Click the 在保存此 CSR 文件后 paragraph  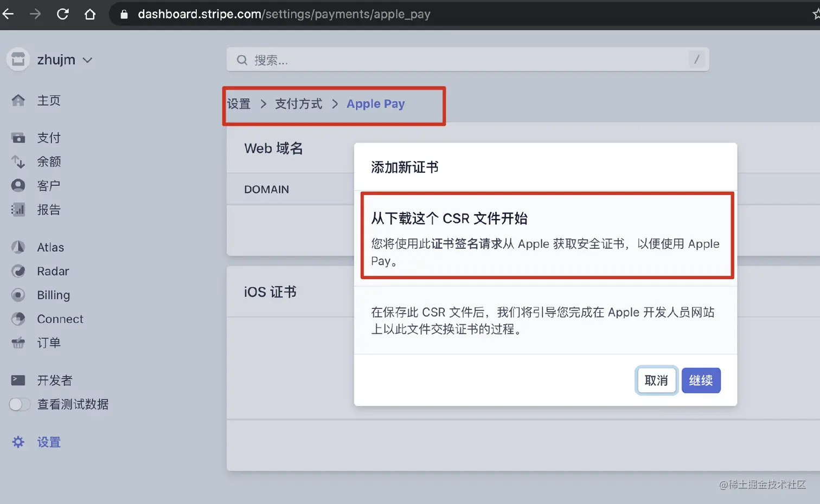[x=543, y=320]
